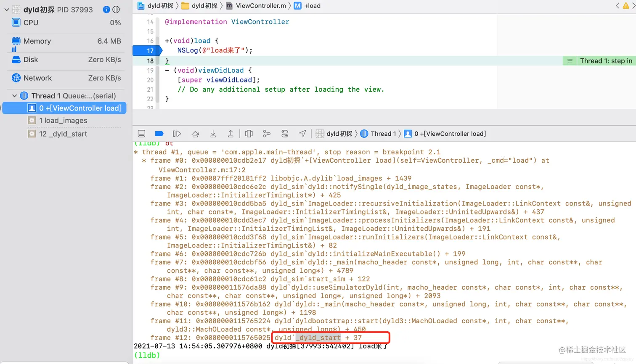Go to previous issue chevron
This screenshot has width=636, height=364.
[x=617, y=5]
